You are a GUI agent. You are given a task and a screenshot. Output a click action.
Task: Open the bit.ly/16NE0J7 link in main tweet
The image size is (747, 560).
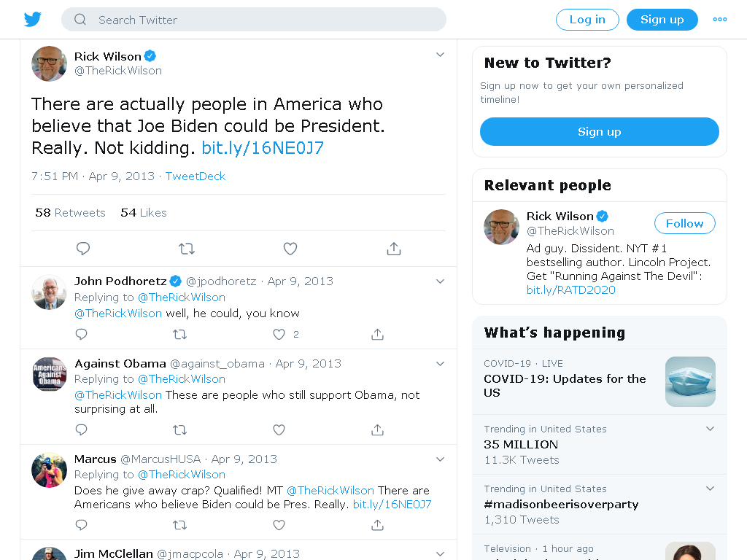pos(263,148)
